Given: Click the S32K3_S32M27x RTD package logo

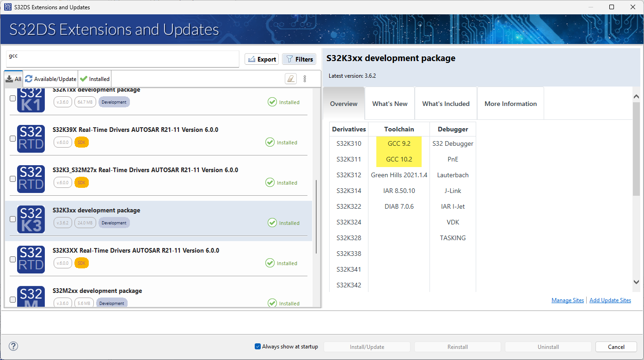Looking at the screenshot, I should pos(31,179).
